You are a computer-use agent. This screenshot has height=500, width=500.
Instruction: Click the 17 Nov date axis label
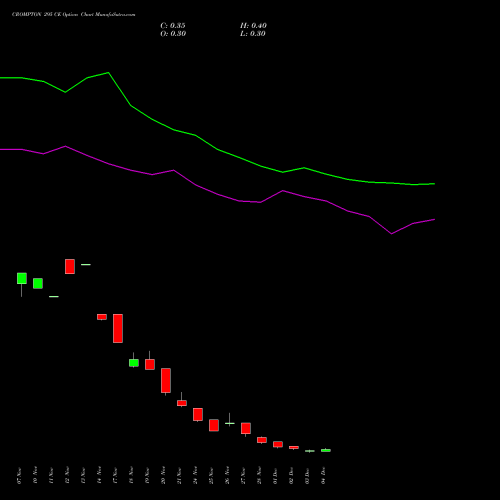coord(115,476)
